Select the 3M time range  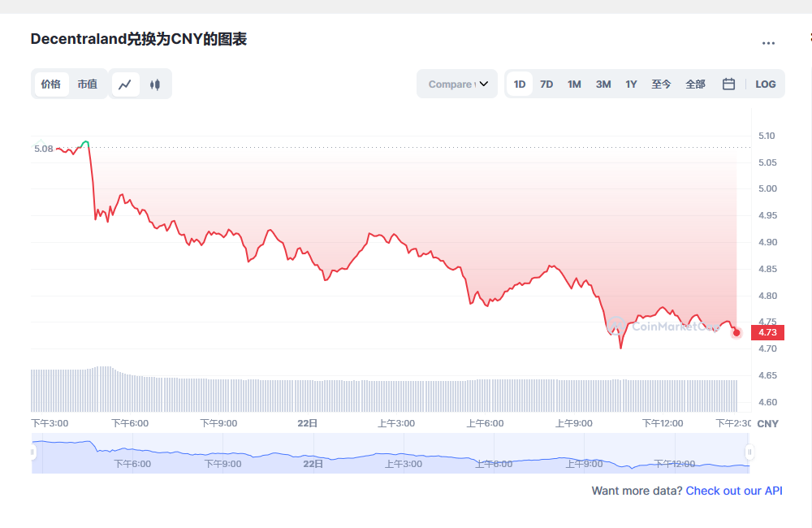click(603, 84)
